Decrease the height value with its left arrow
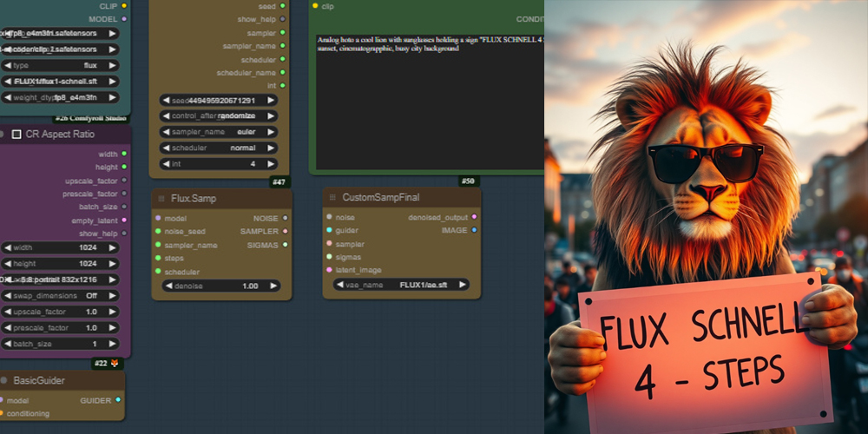868x434 pixels. [8, 264]
